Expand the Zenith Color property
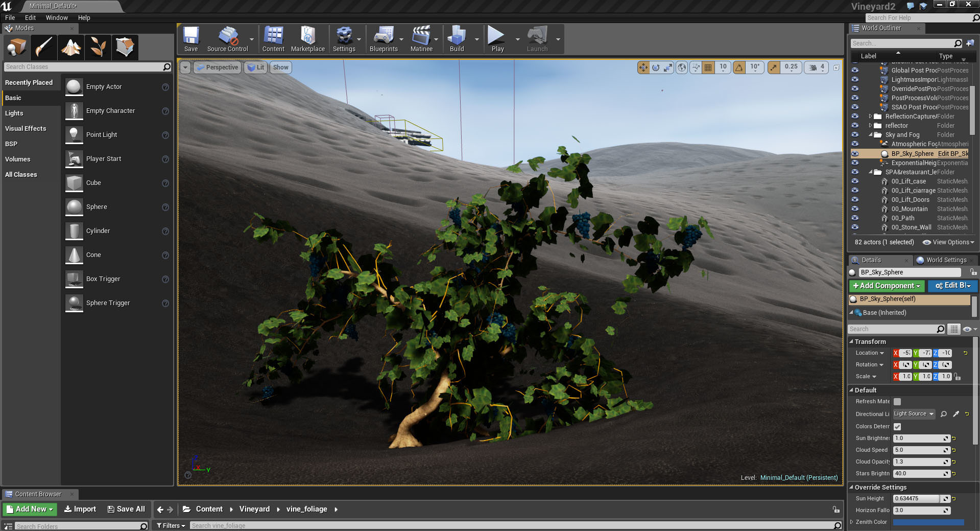The image size is (980, 531). coord(851,522)
